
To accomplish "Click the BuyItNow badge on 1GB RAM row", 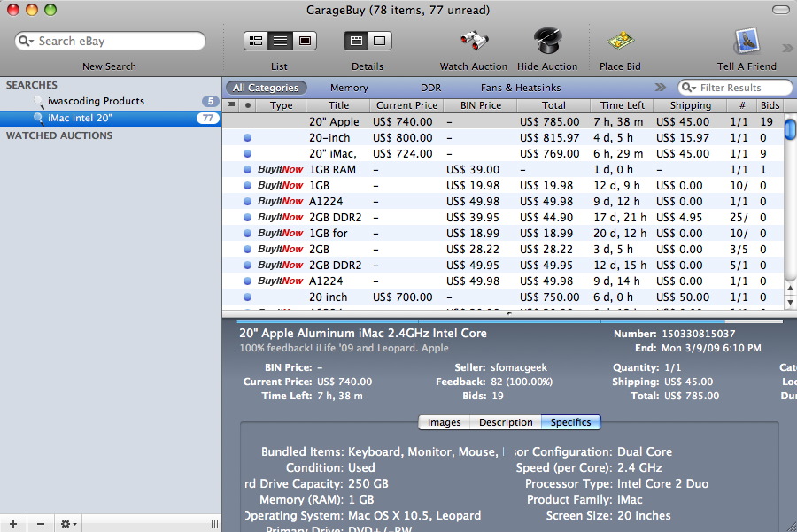I will (x=280, y=169).
